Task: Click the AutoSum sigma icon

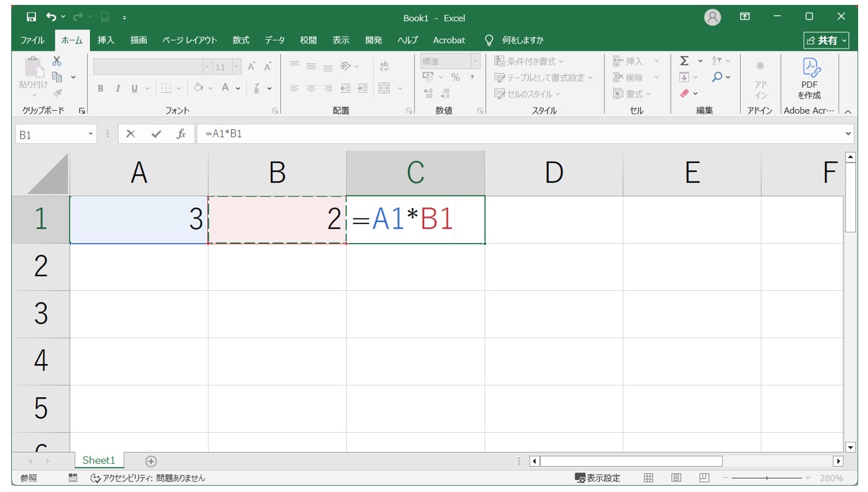Action: tap(684, 61)
